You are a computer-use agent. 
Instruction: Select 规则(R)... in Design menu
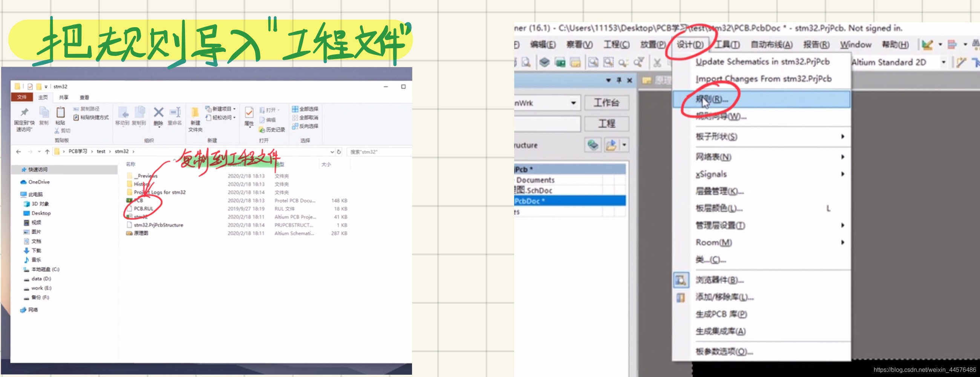(x=762, y=99)
